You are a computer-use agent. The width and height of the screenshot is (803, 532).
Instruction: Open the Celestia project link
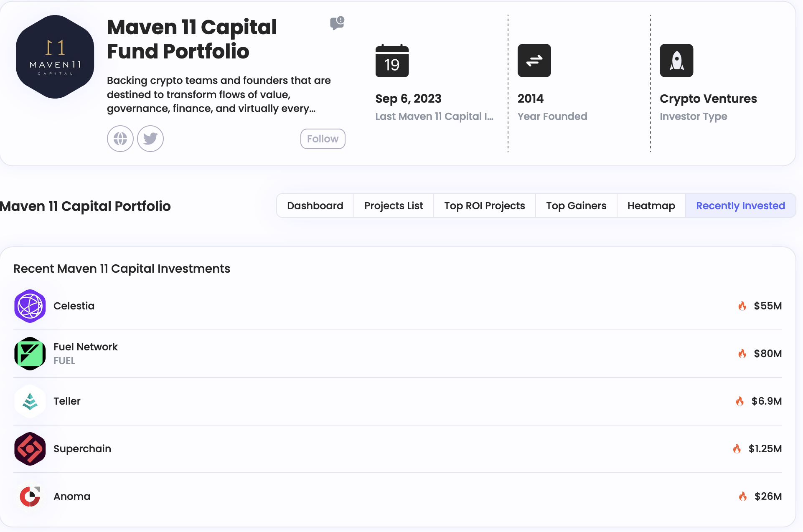pyautogui.click(x=74, y=306)
